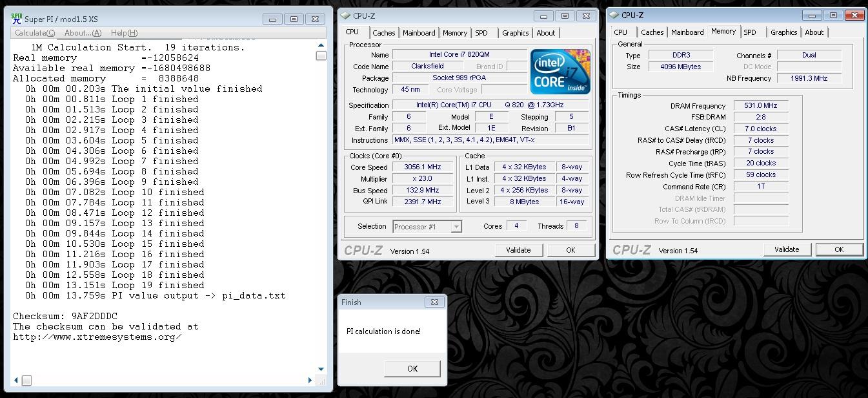
Task: Click Super PI vertical scrollbar thumb
Action: (x=321, y=56)
